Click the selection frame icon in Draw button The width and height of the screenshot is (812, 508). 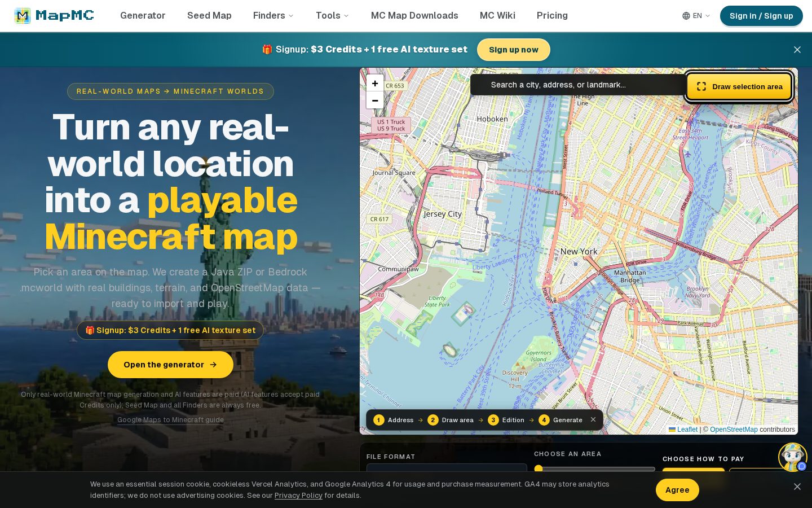pos(701,86)
